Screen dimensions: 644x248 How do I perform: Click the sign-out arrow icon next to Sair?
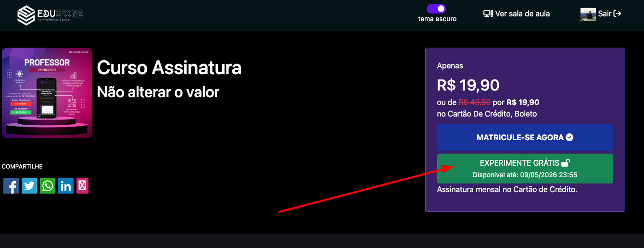618,13
